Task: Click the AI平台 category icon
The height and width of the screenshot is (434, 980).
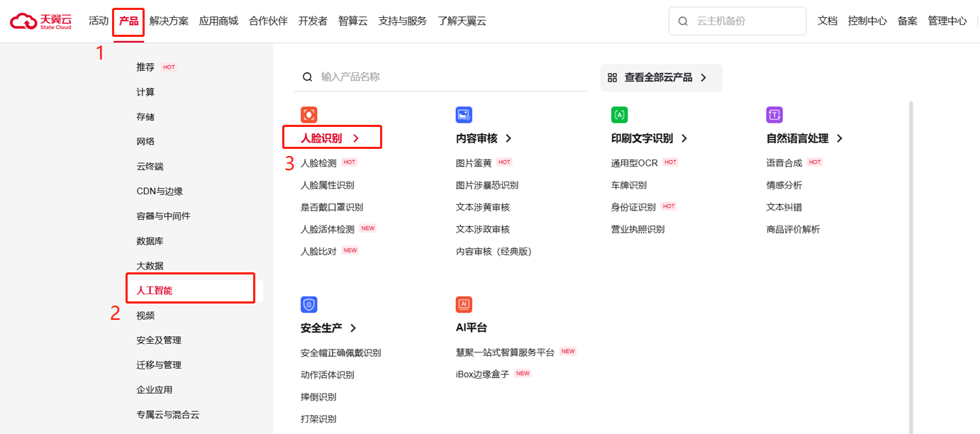Action: point(464,305)
